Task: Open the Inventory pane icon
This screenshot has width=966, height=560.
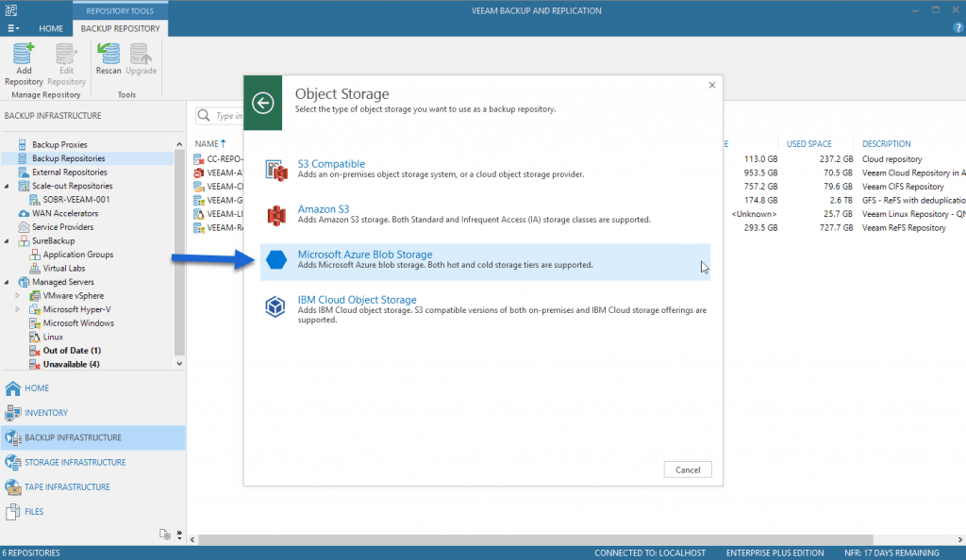Action: (x=12, y=413)
